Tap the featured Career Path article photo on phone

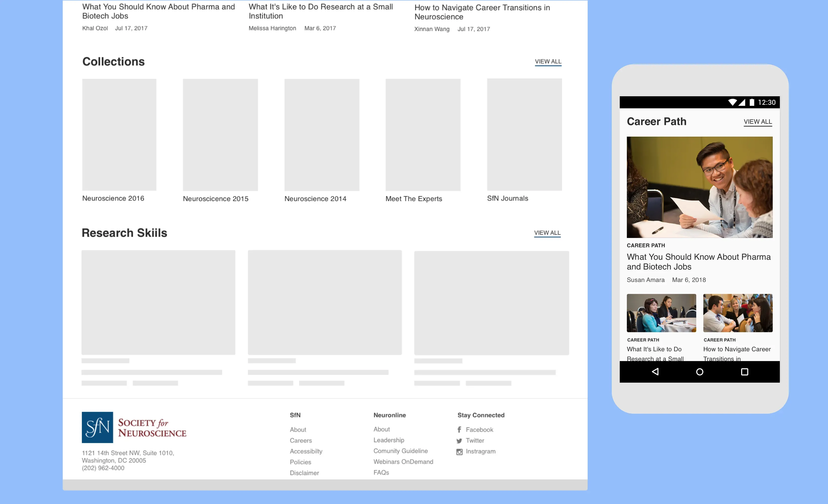(x=699, y=187)
